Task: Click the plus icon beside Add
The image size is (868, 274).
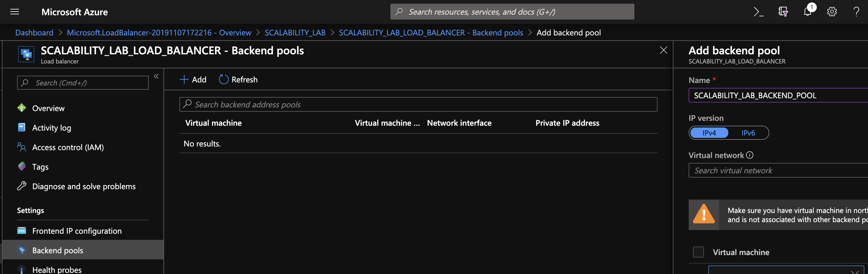Action: 184,80
